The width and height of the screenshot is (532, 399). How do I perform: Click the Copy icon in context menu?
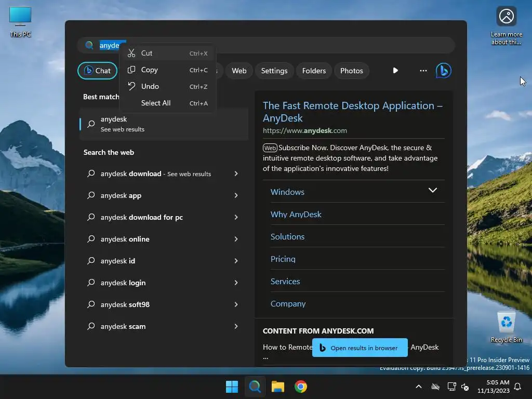click(131, 70)
